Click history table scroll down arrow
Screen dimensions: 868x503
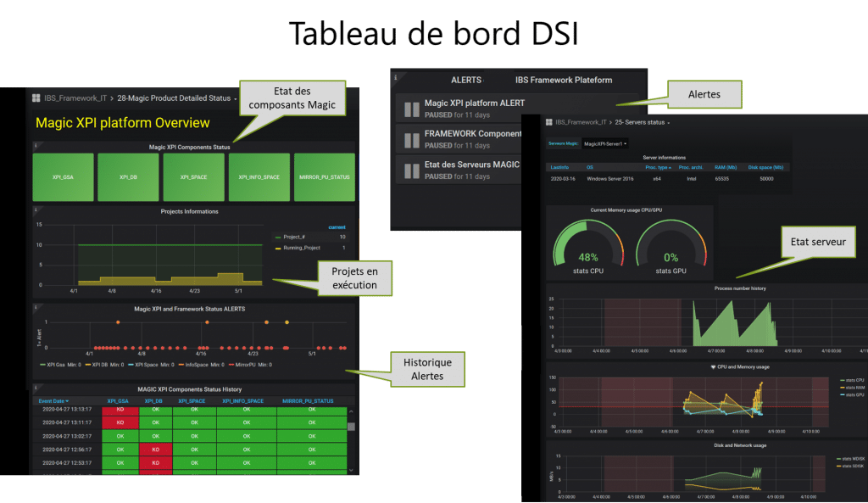point(351,470)
